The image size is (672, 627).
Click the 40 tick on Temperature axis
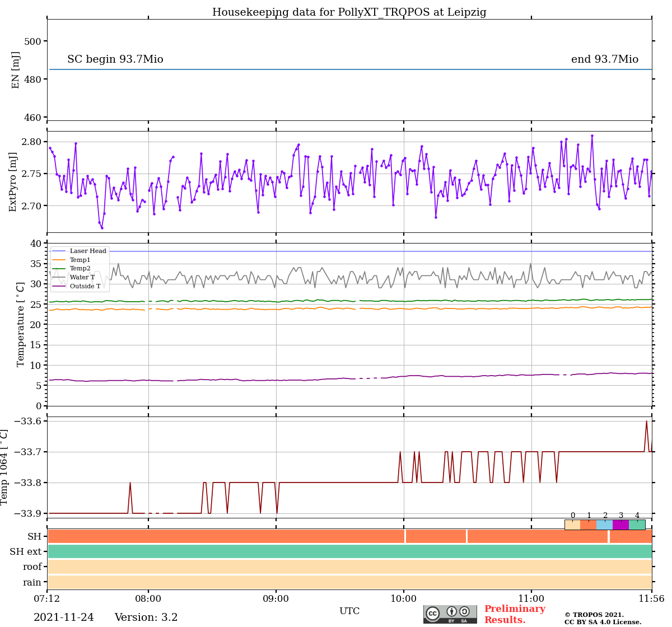(x=36, y=244)
